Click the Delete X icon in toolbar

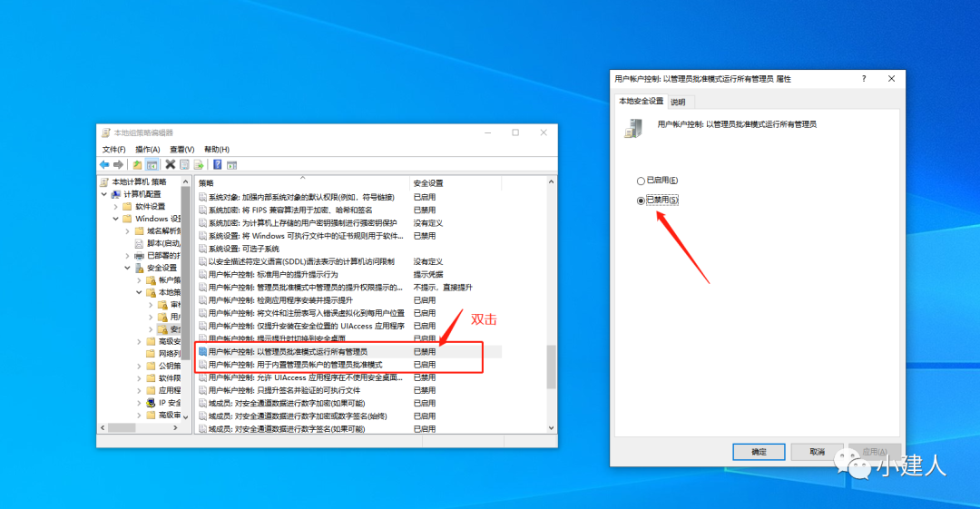pos(170,164)
